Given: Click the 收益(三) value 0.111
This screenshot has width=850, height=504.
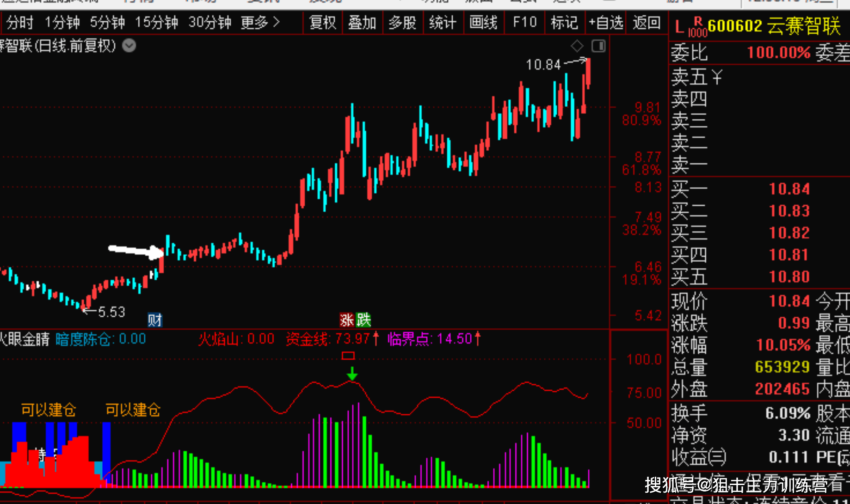Looking at the screenshot, I should [x=788, y=457].
